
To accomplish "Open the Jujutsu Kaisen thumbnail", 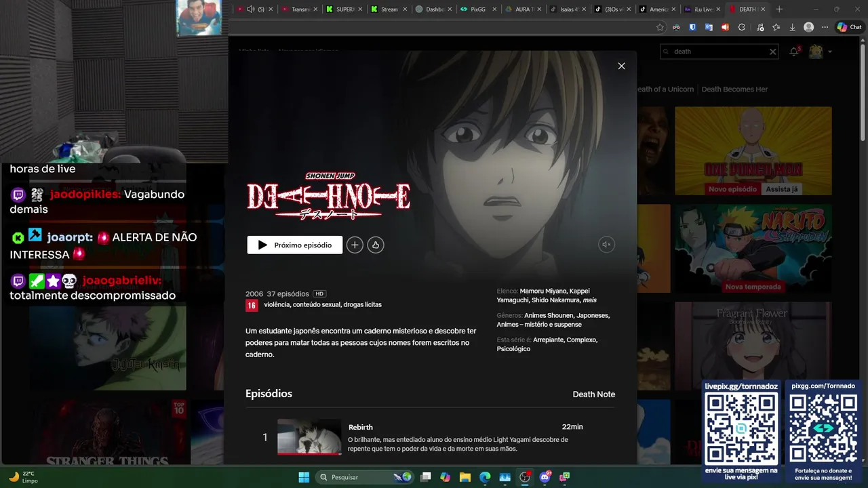I will 107,346.
